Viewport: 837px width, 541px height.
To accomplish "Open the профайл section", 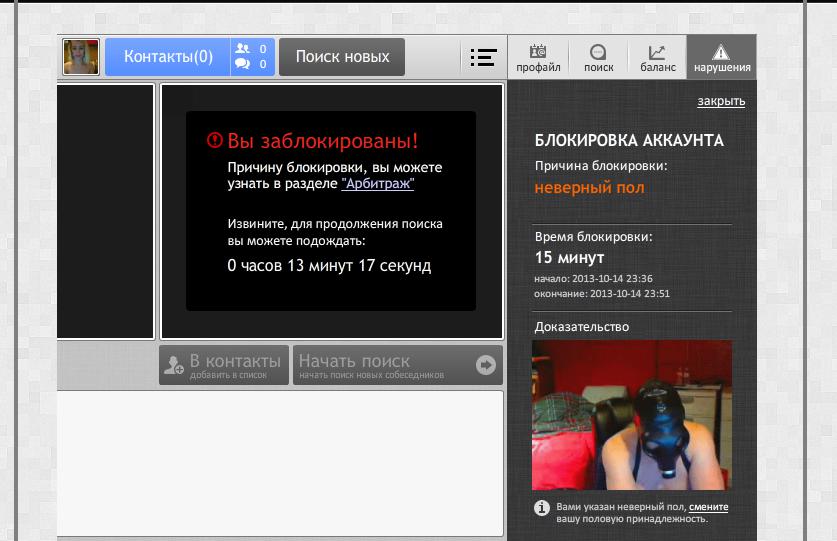I will [538, 58].
